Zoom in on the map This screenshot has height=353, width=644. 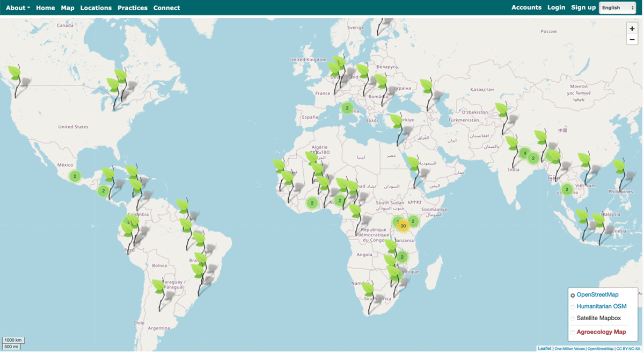(632, 28)
